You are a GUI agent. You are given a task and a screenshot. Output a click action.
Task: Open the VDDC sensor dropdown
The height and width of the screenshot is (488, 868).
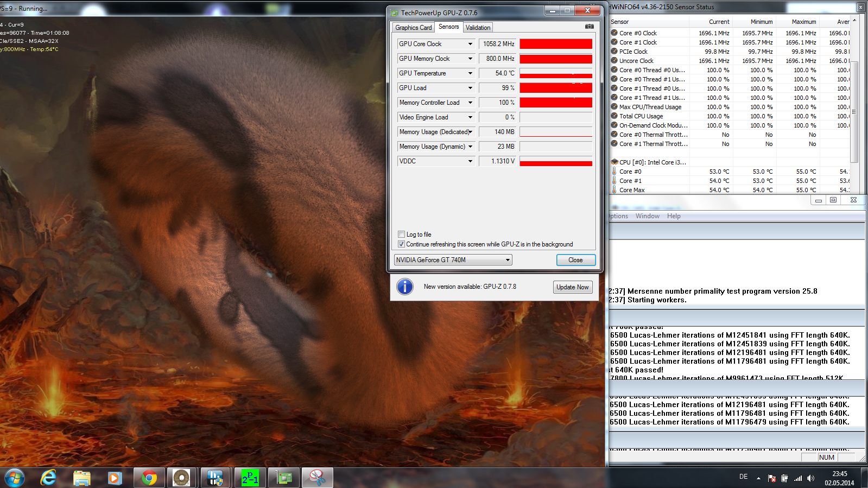click(x=470, y=161)
